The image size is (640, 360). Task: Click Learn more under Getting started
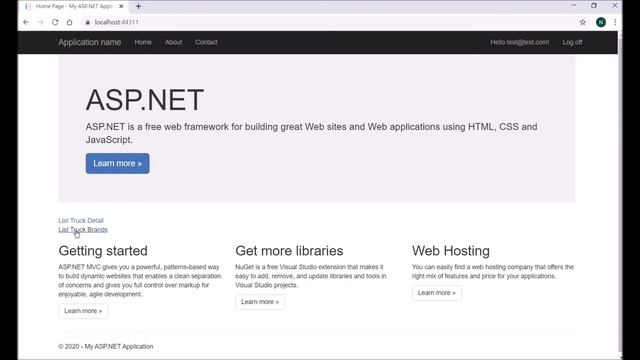coord(83,311)
